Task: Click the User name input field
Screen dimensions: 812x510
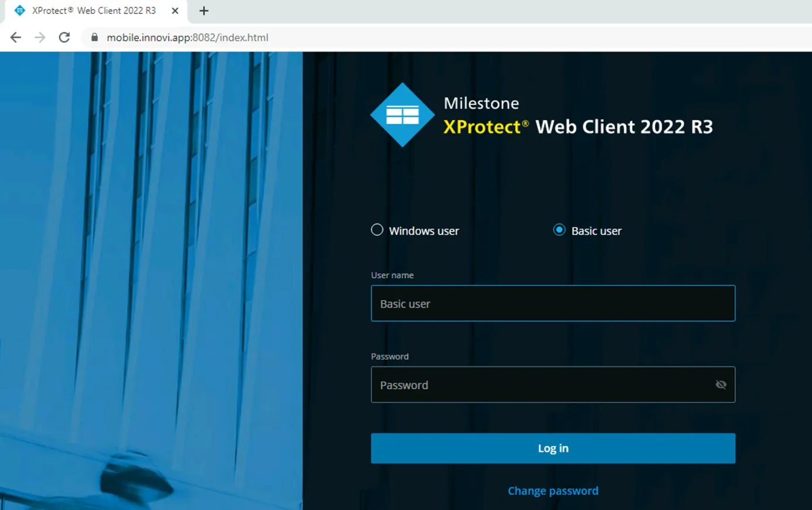Action: pos(553,303)
